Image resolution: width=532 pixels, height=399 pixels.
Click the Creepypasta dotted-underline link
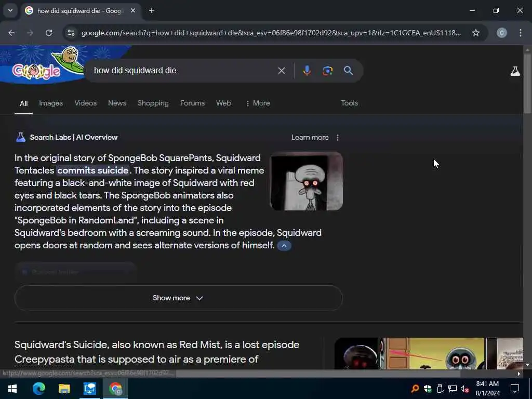[45, 359]
